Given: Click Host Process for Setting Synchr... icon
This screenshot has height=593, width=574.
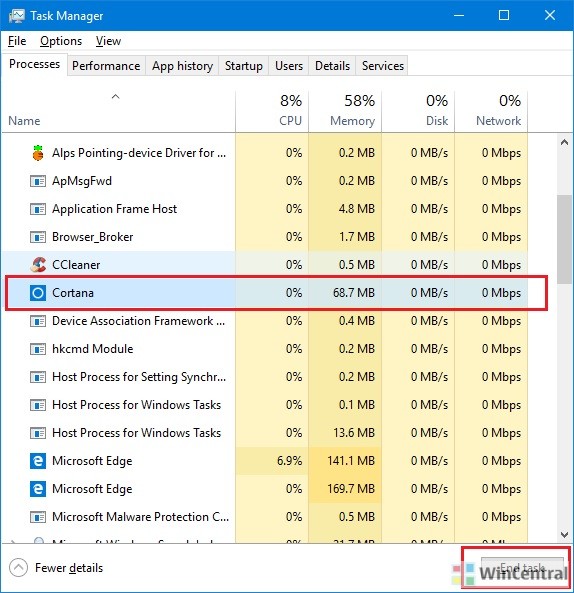Looking at the screenshot, I should tap(38, 377).
